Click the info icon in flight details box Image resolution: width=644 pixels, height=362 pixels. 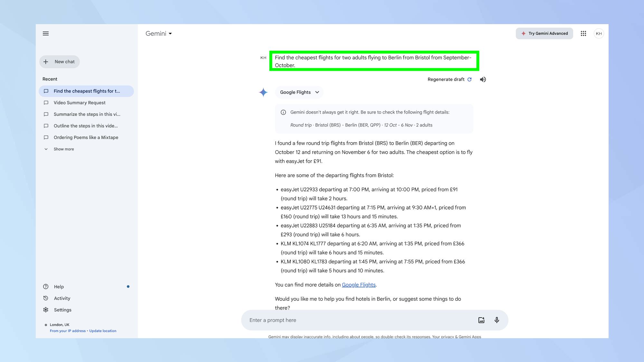[283, 112]
